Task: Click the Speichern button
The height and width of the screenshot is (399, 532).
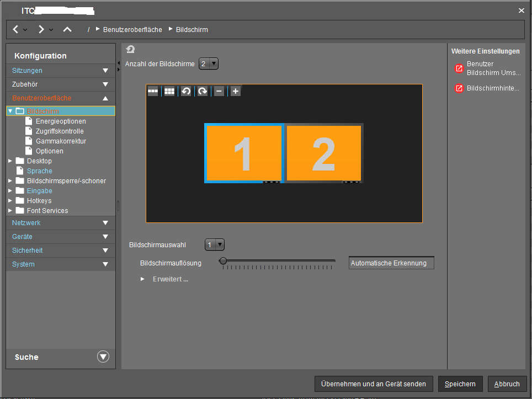Action: (x=460, y=384)
